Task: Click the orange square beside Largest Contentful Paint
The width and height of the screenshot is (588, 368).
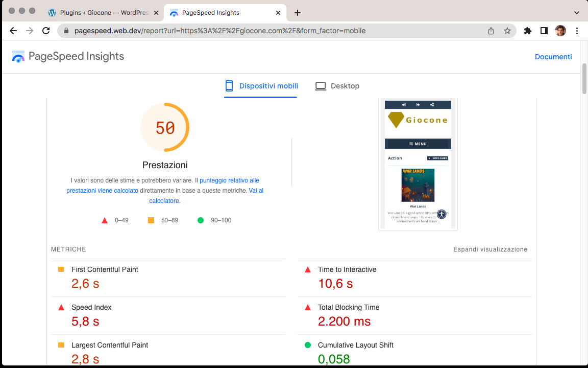Action: pyautogui.click(x=61, y=345)
